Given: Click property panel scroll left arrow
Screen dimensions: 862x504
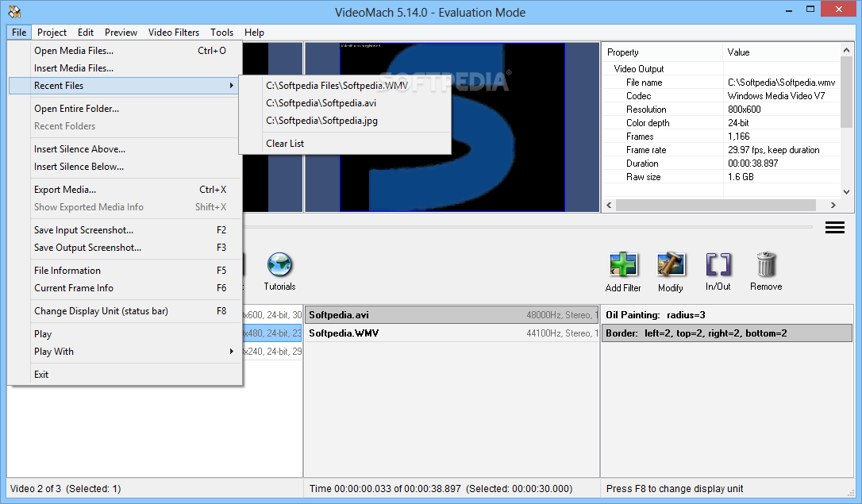Looking at the screenshot, I should click(x=609, y=205).
